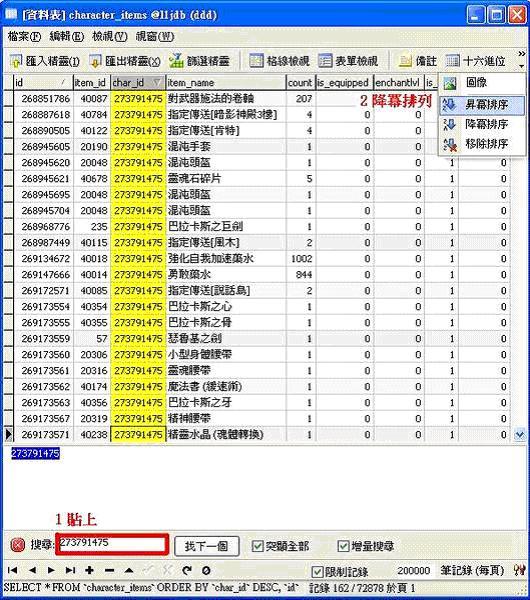Switch to Grid View (格線檢視)
The image size is (530, 600).
pos(279,60)
